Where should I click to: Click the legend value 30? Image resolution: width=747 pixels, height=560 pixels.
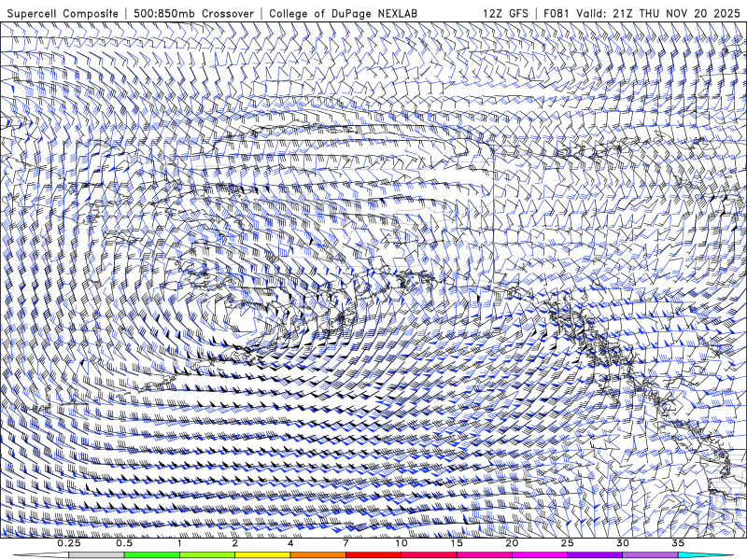(622, 543)
